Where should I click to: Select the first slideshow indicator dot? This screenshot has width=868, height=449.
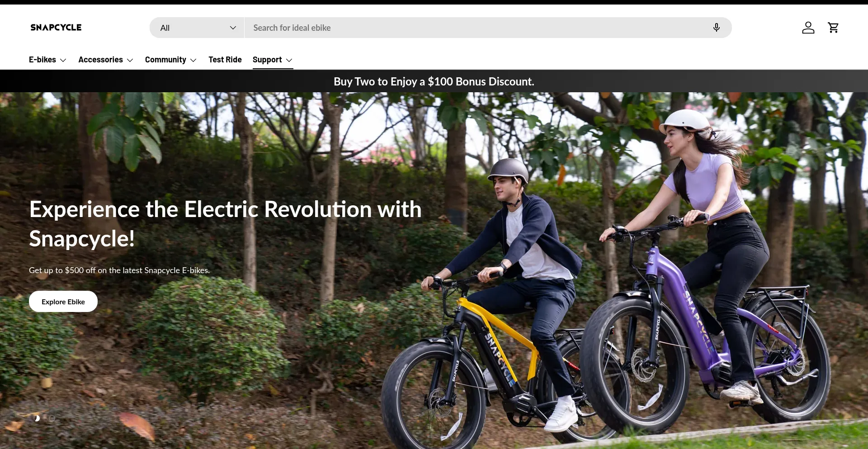pyautogui.click(x=37, y=418)
